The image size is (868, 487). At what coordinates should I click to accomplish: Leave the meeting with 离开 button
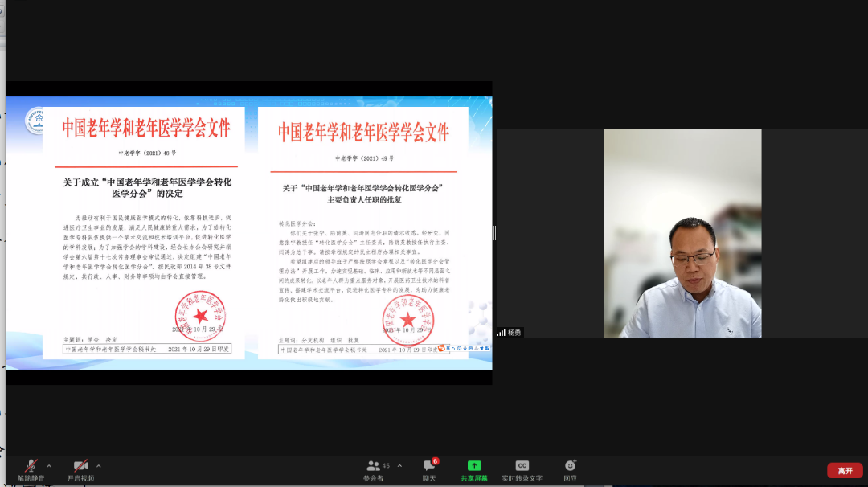click(845, 470)
